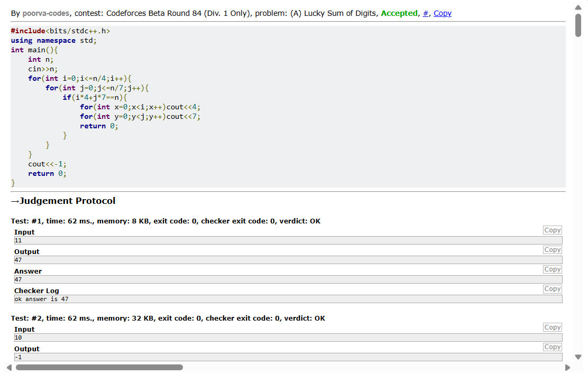Click the '#include<bits/stdc++.h>' code line
The width and height of the screenshot is (588, 375).
60,31
